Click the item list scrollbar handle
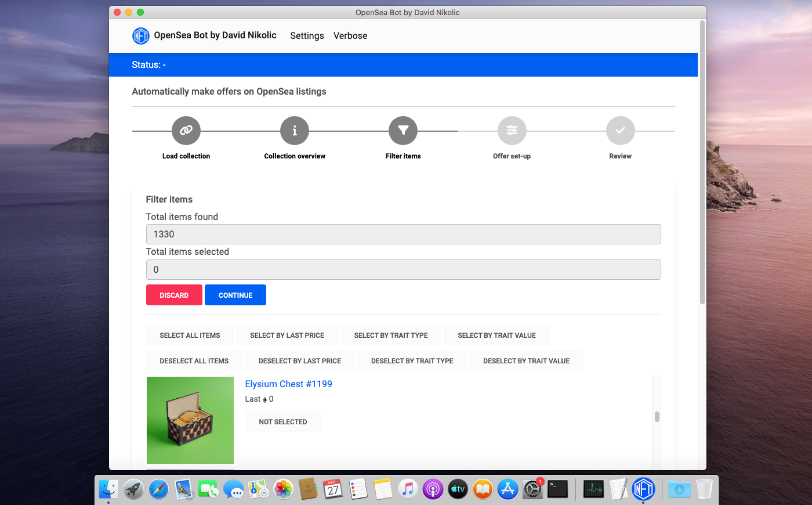812x505 pixels. [657, 417]
